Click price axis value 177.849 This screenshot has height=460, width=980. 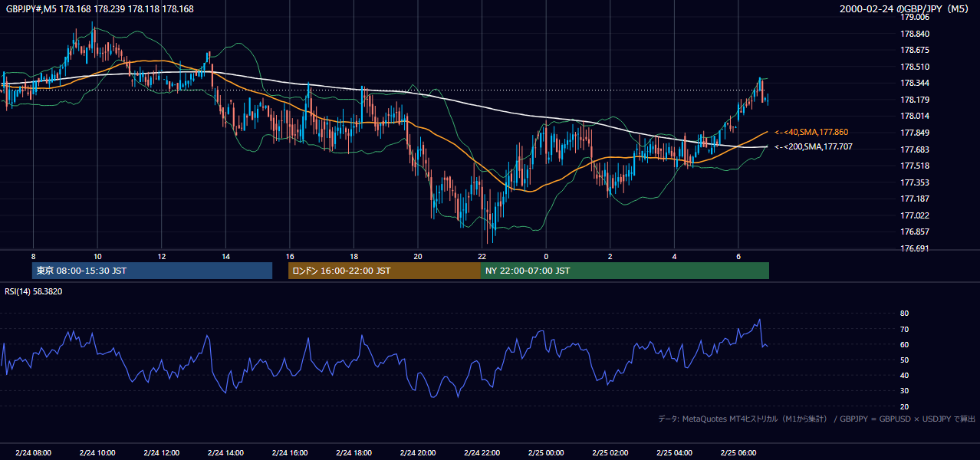[x=915, y=133]
